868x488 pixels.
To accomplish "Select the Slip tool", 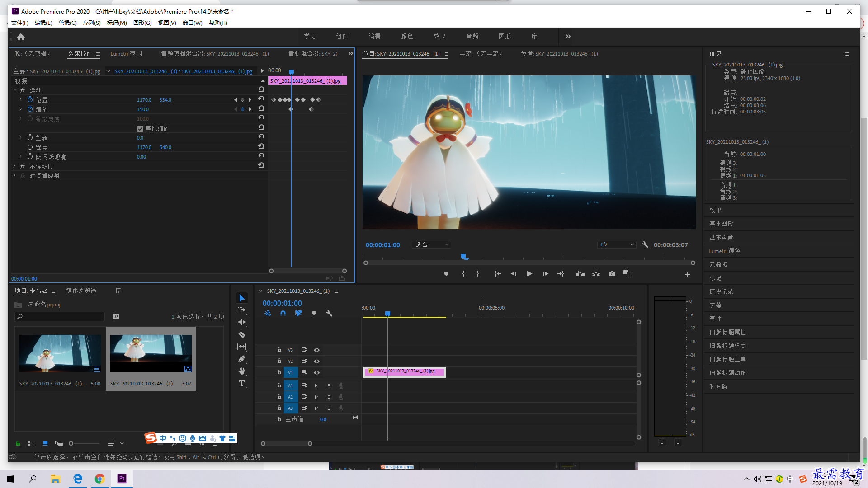I will (242, 347).
